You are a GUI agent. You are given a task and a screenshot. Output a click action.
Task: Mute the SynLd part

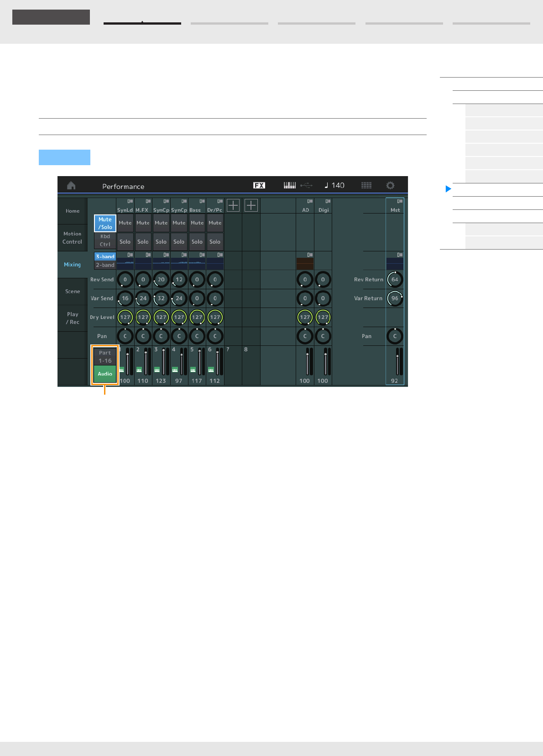click(x=125, y=223)
